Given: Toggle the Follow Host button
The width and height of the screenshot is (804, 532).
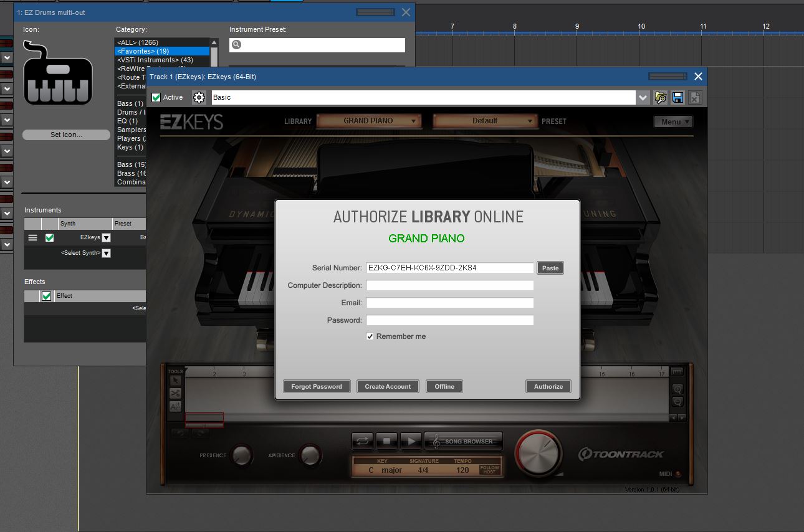Looking at the screenshot, I should point(489,469).
